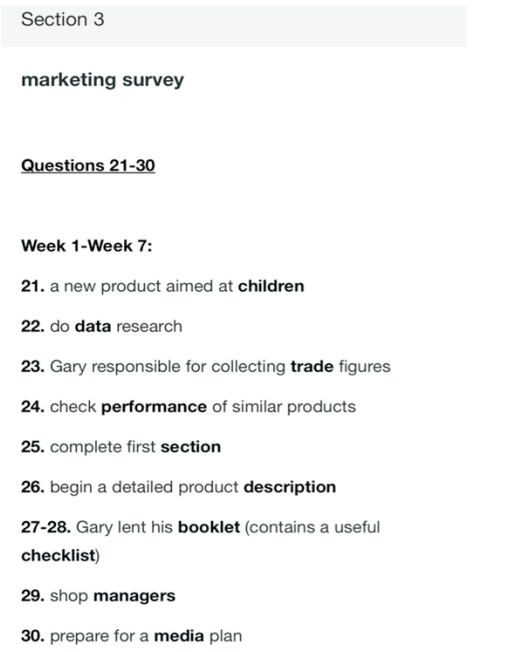
Task: Click the text 'begin a detailed product'
Action: (144, 487)
